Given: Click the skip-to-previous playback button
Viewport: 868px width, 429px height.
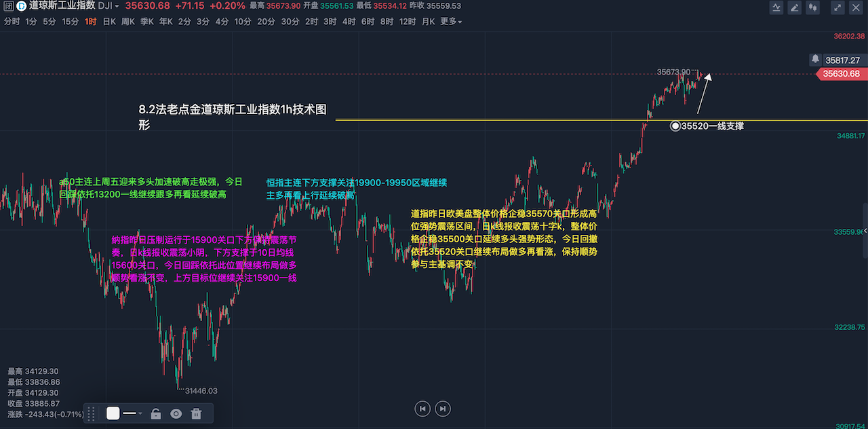Looking at the screenshot, I should 422,409.
